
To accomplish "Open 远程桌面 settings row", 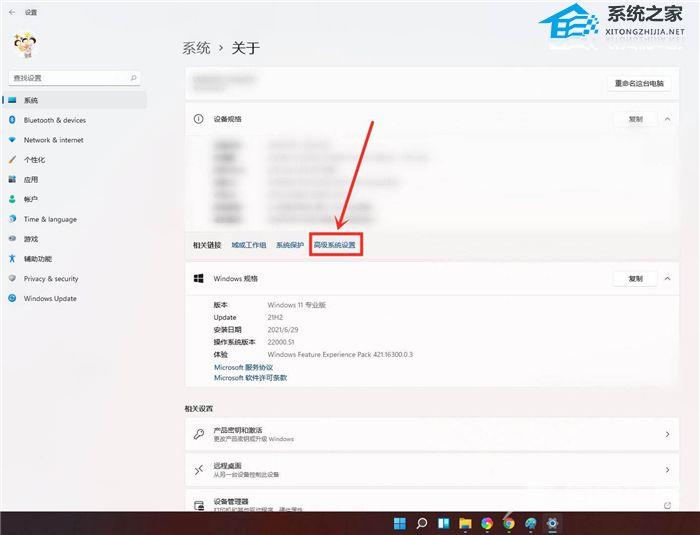I will (432, 470).
